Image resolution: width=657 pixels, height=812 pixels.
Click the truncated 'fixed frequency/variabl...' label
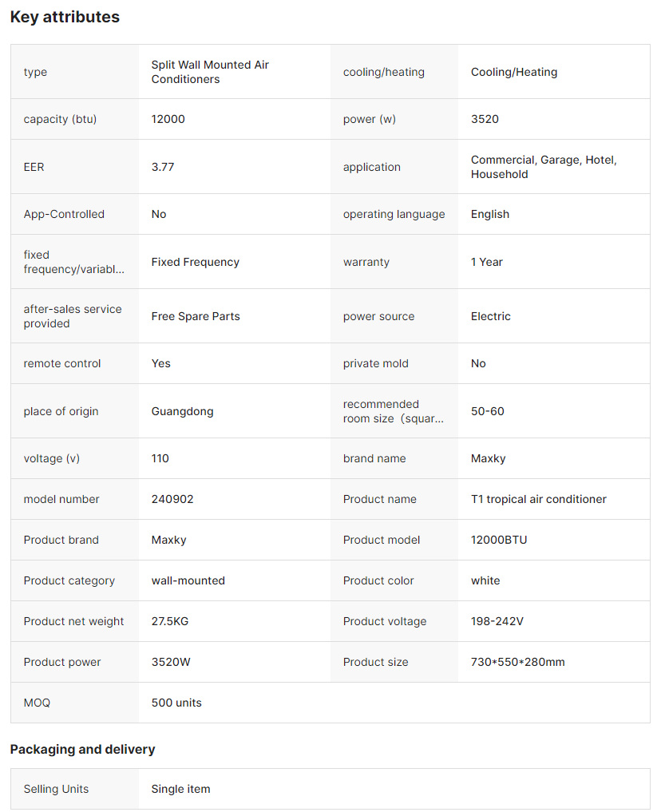pyautogui.click(x=73, y=262)
